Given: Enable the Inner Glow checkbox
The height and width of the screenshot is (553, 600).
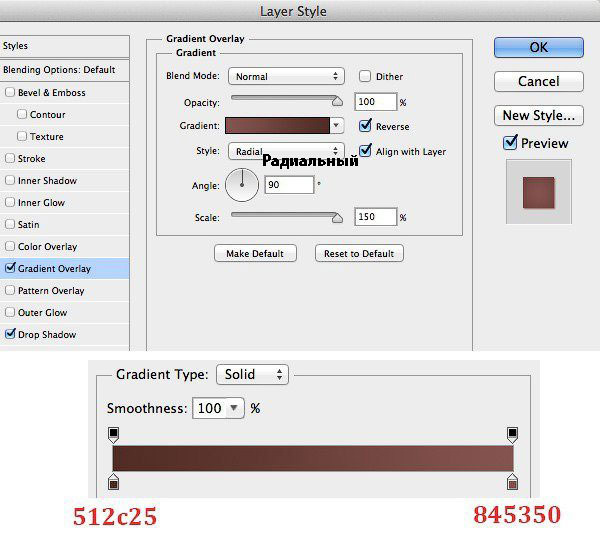Looking at the screenshot, I should [10, 202].
